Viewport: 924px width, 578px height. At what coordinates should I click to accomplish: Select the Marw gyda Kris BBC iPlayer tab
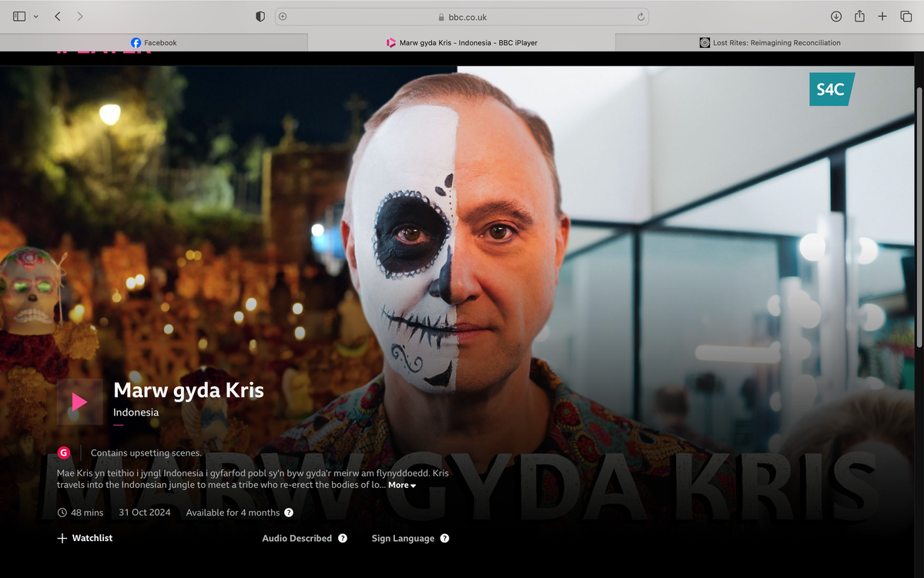pyautogui.click(x=462, y=42)
